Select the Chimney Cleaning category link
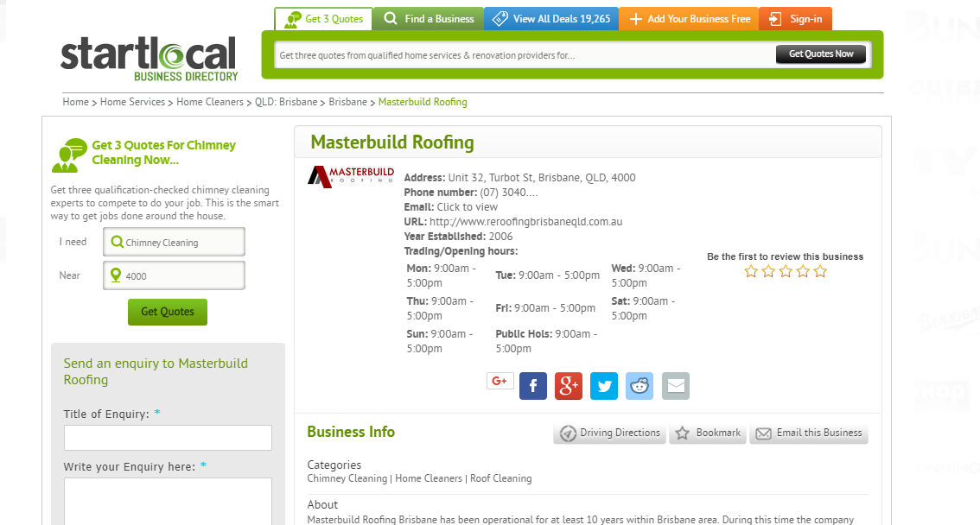The image size is (980, 525). tap(347, 478)
